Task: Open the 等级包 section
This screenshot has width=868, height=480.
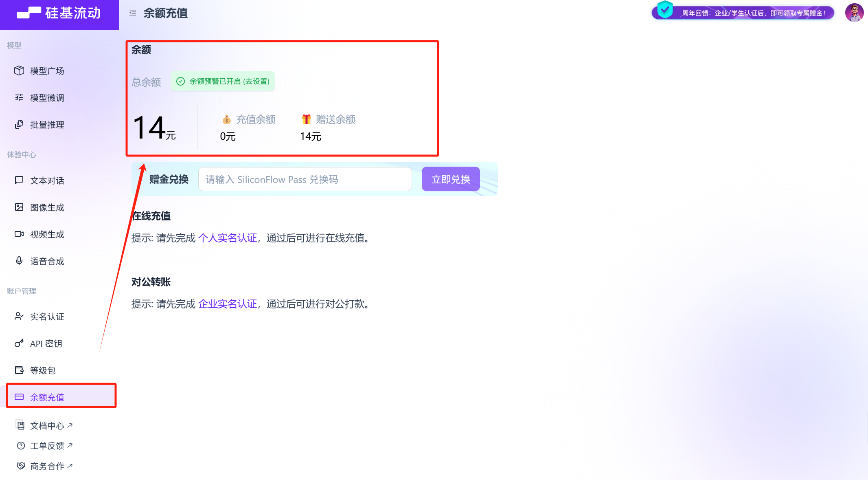Action: [x=44, y=370]
